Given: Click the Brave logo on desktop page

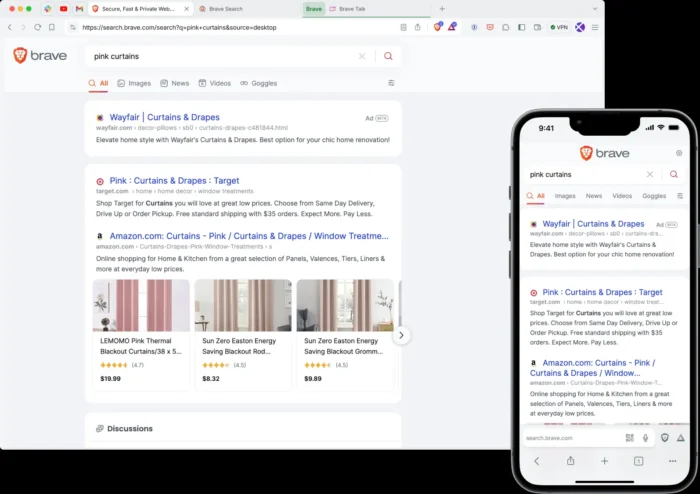Looking at the screenshot, I should [x=40, y=55].
